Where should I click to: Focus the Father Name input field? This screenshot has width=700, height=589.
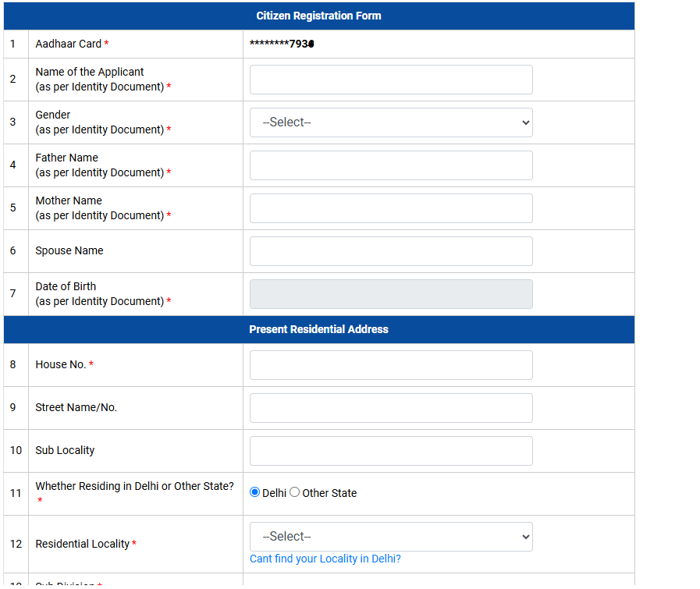(x=390, y=165)
